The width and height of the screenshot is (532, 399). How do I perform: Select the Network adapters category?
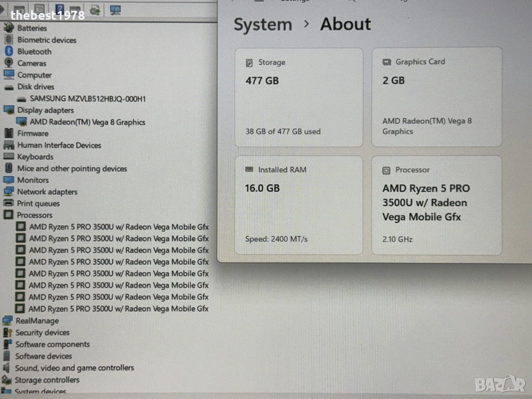pyautogui.click(x=47, y=192)
